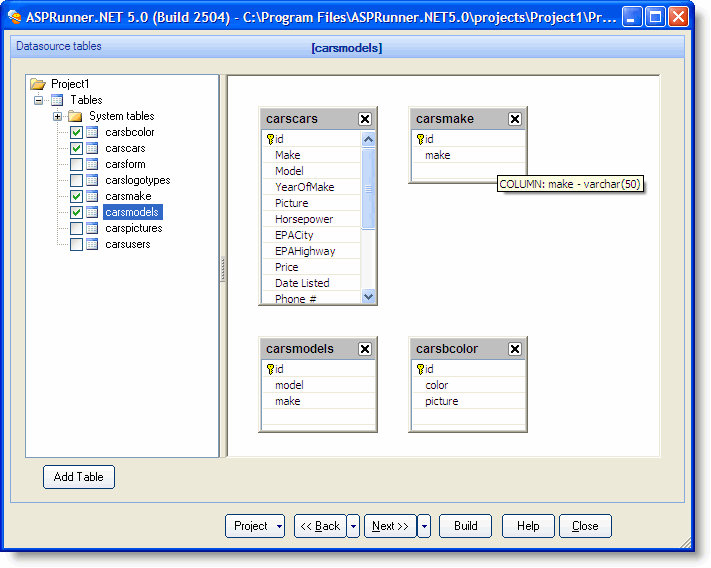Select carspictures in the tree
Image resolution: width=711 pixels, height=568 pixels.
(134, 228)
